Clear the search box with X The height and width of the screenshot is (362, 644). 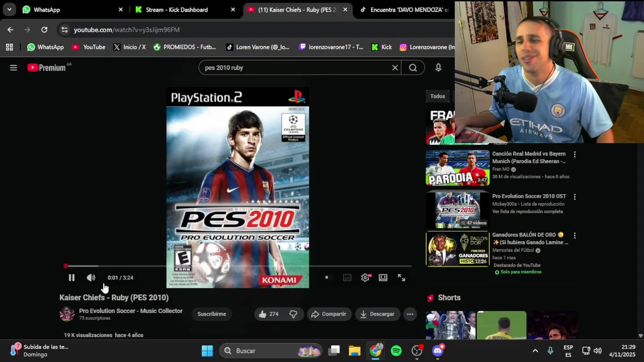395,67
